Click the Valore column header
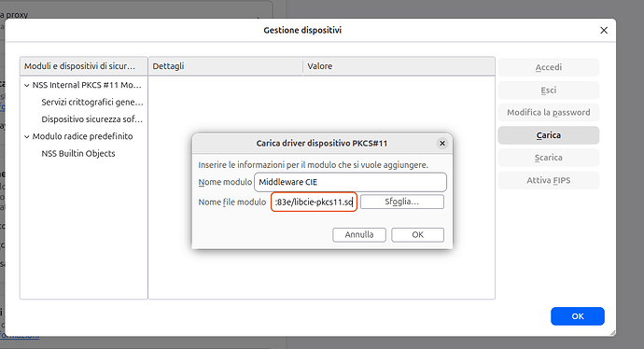This screenshot has width=644, height=349. tap(399, 66)
